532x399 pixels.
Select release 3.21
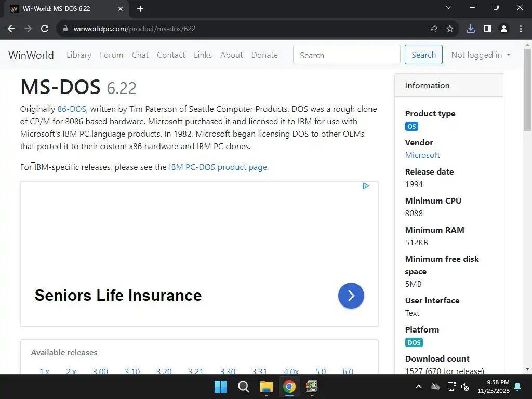196,371
